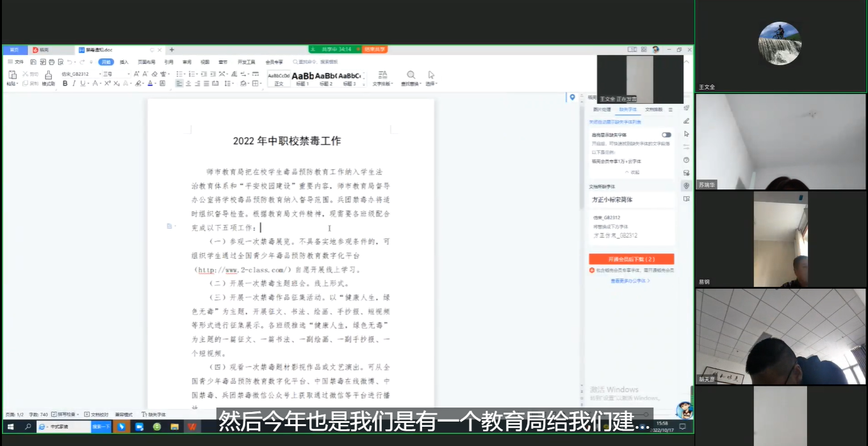The image size is (868, 446).
Task: Justify paragraph text
Action: click(206, 83)
